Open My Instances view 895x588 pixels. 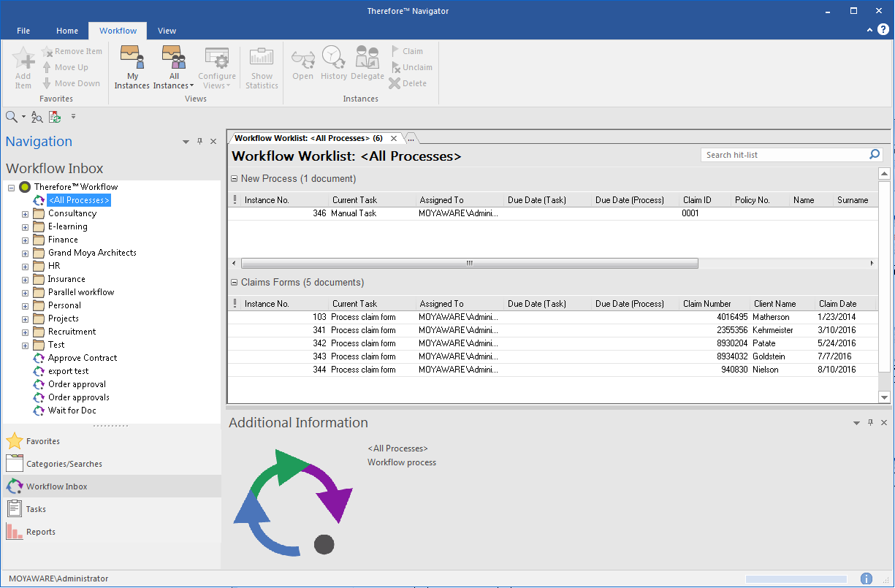[x=132, y=66]
